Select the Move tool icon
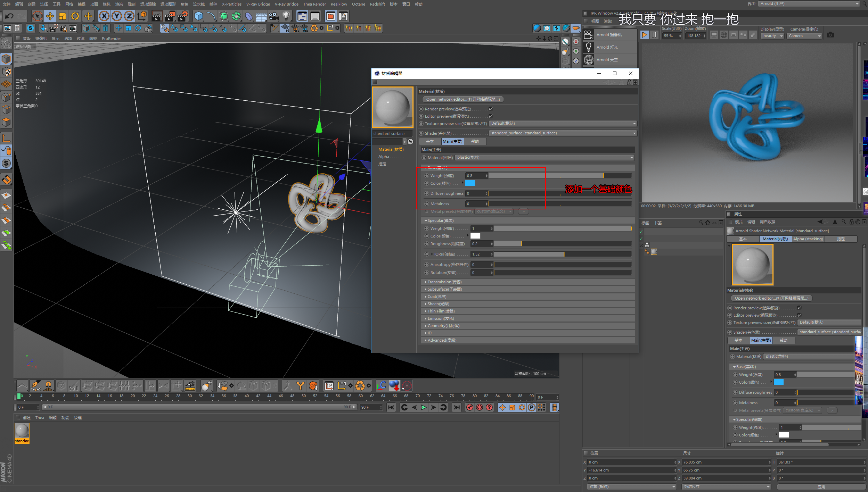 50,16
